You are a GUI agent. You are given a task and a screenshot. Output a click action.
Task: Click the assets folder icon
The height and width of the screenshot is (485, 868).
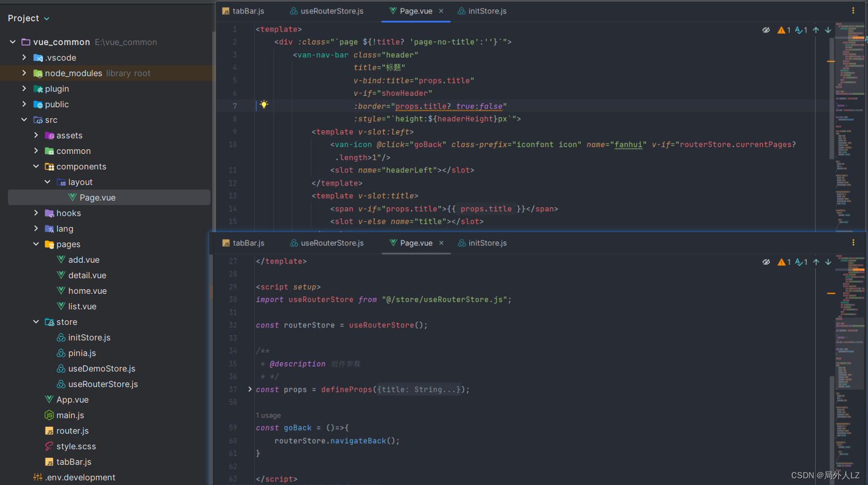[x=49, y=135]
